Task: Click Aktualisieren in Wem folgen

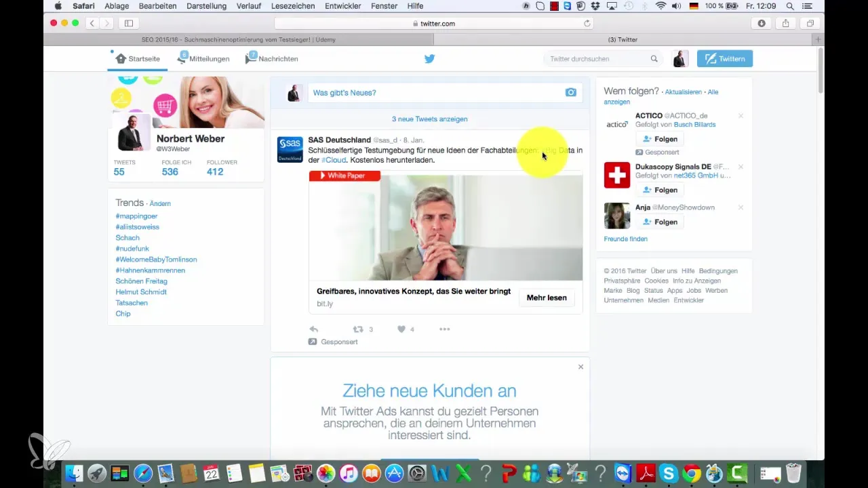Action: tap(683, 91)
